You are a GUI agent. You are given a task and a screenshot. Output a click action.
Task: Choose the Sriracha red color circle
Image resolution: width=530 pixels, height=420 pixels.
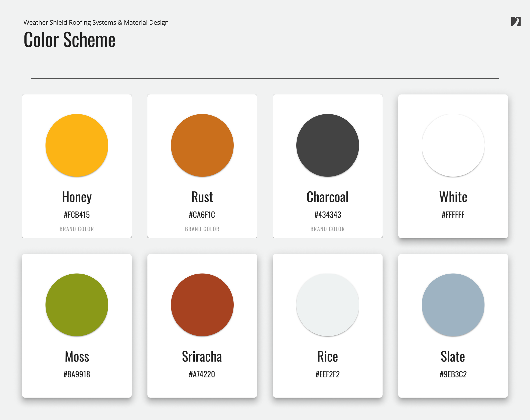[x=202, y=305]
